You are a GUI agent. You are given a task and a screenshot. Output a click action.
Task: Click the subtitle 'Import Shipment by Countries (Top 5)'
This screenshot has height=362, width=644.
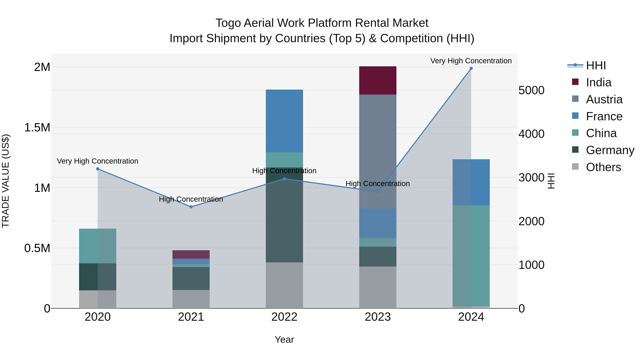pos(267,38)
